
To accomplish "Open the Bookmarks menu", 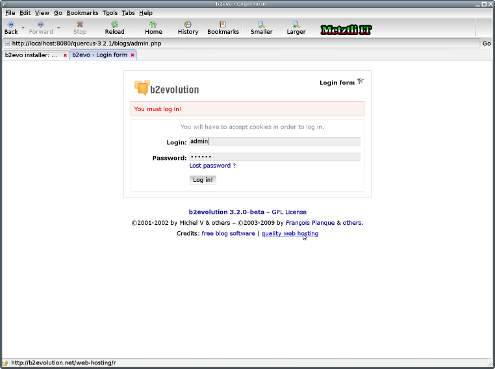I will [82, 13].
